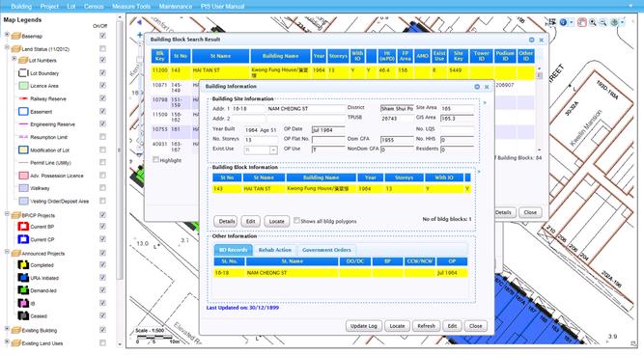
Task: Open dropdown beside the blue globe tool
Action: 572,22
